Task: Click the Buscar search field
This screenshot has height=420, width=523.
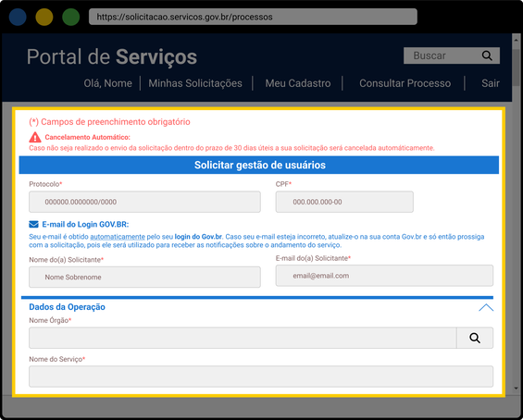Action: pos(452,56)
